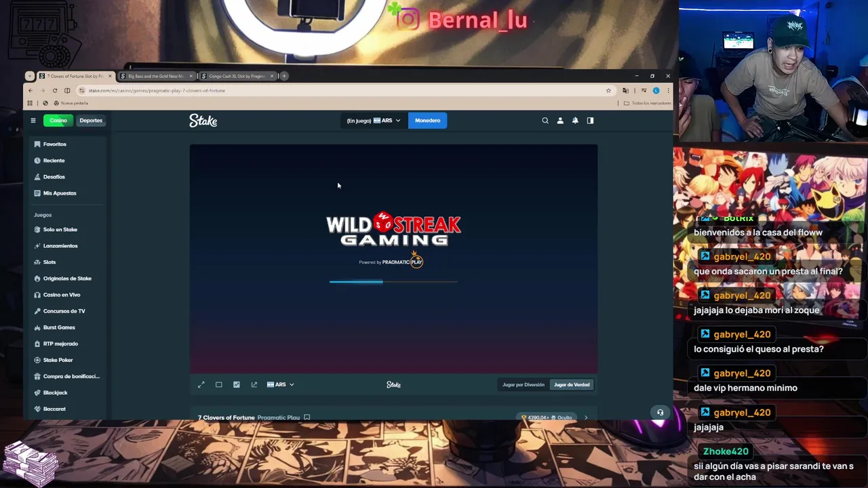This screenshot has height=488, width=868.
Task: Open Pragmatic Play provider link
Action: (278, 418)
